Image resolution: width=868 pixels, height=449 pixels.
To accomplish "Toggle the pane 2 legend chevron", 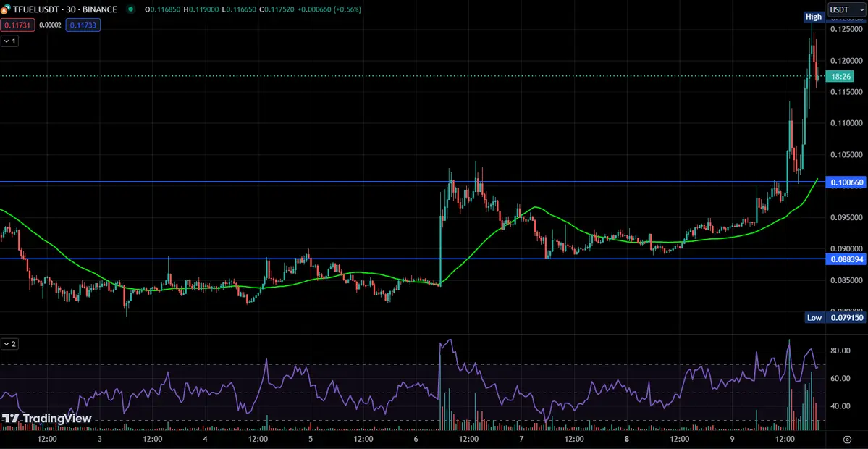I will (x=9, y=344).
